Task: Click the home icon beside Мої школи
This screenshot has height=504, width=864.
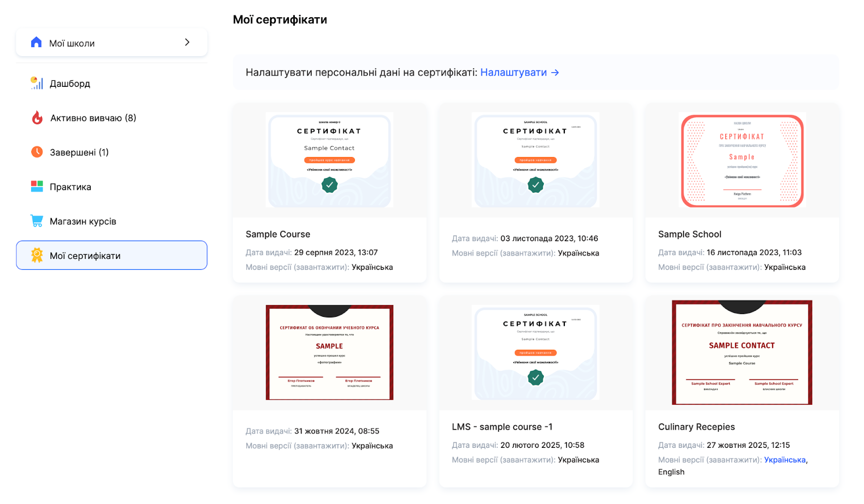Action: (36, 43)
